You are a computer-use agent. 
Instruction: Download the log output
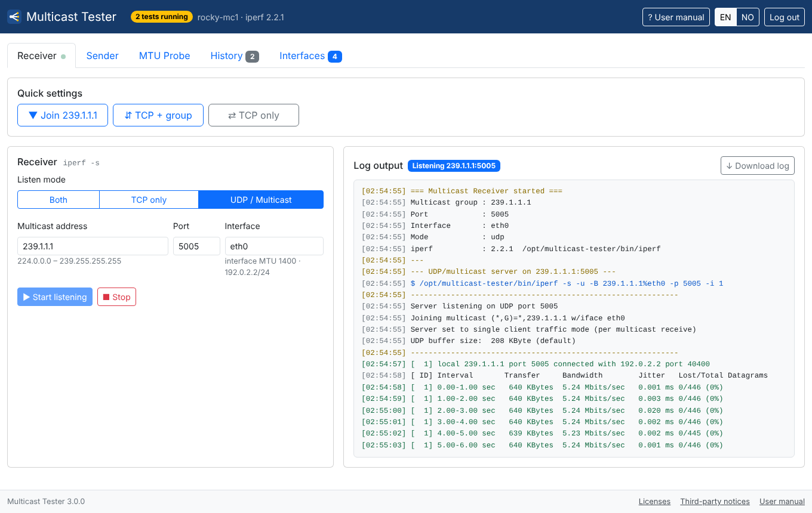pyautogui.click(x=758, y=166)
